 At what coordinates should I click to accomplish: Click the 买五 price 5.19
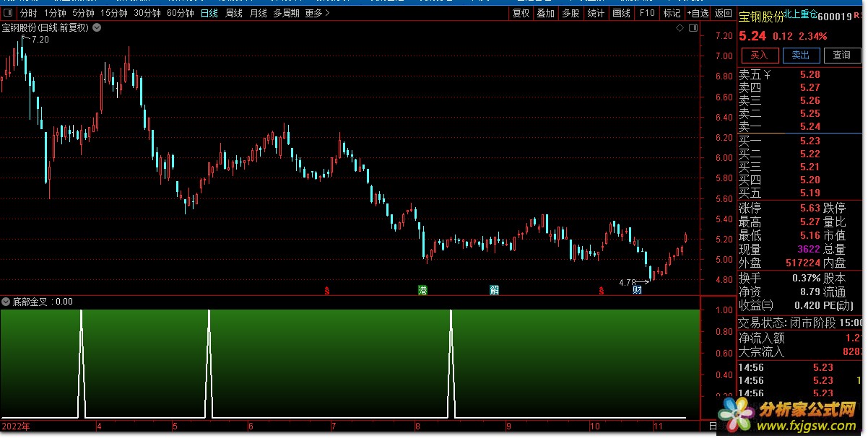point(810,193)
